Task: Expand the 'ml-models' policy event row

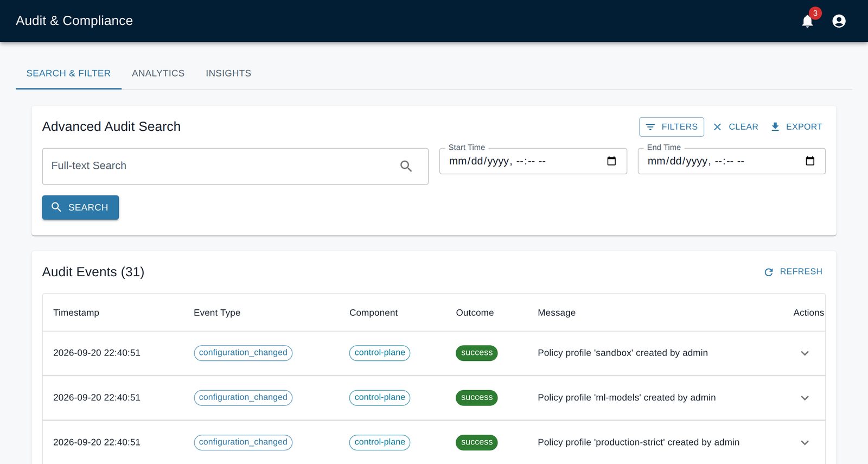Action: [x=805, y=398]
